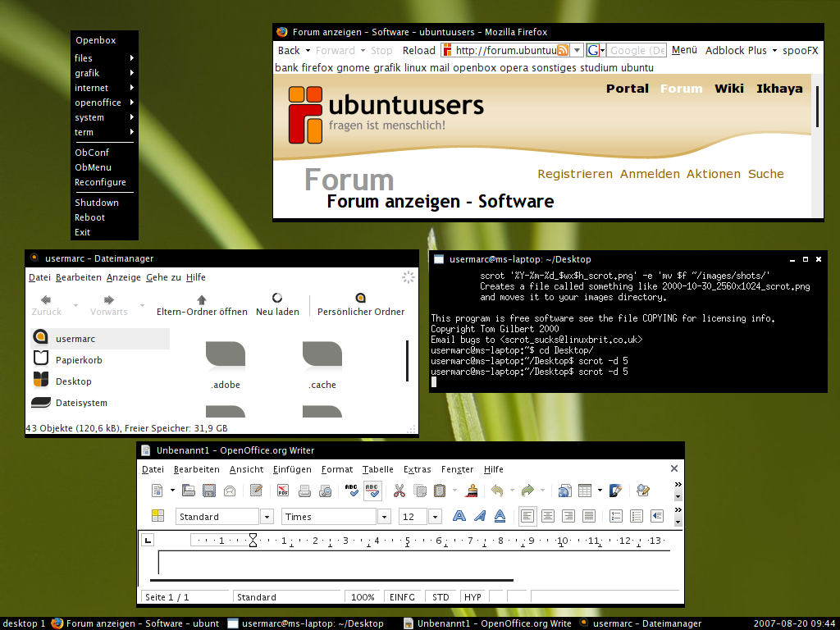Open Find & Replace in Writer
The height and width of the screenshot is (630, 840).
click(x=642, y=491)
